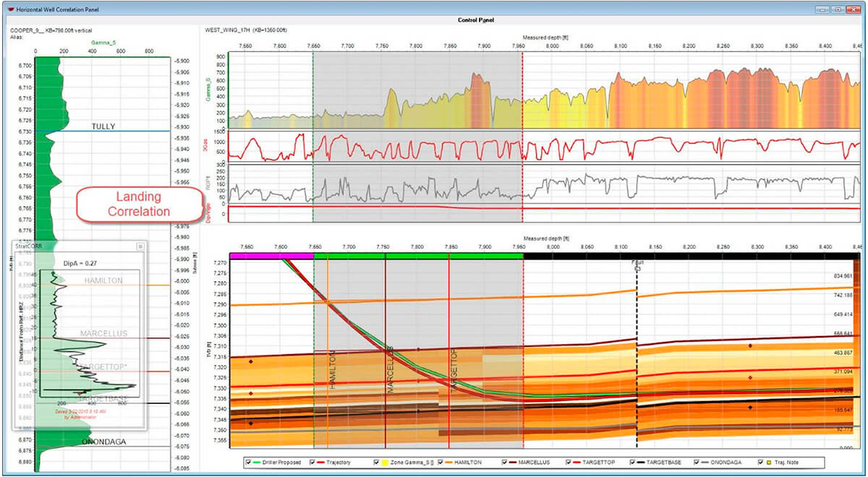Uncheck the ONONDAGA legend checkbox
The width and height of the screenshot is (868, 477).
(696, 463)
